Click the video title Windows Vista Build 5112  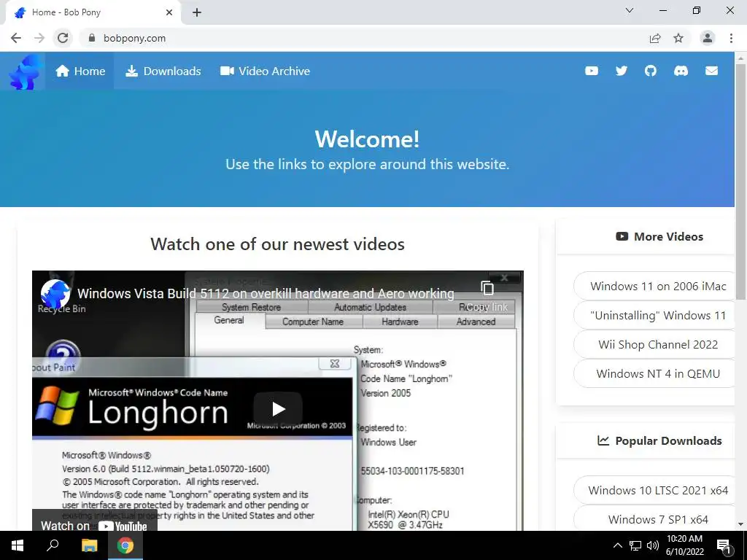[266, 293]
